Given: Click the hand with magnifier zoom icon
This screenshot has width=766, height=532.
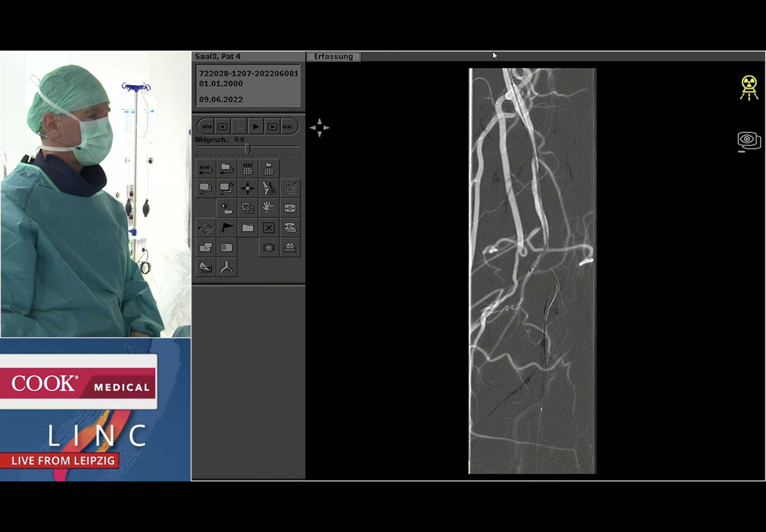Looking at the screenshot, I should click(x=269, y=208).
